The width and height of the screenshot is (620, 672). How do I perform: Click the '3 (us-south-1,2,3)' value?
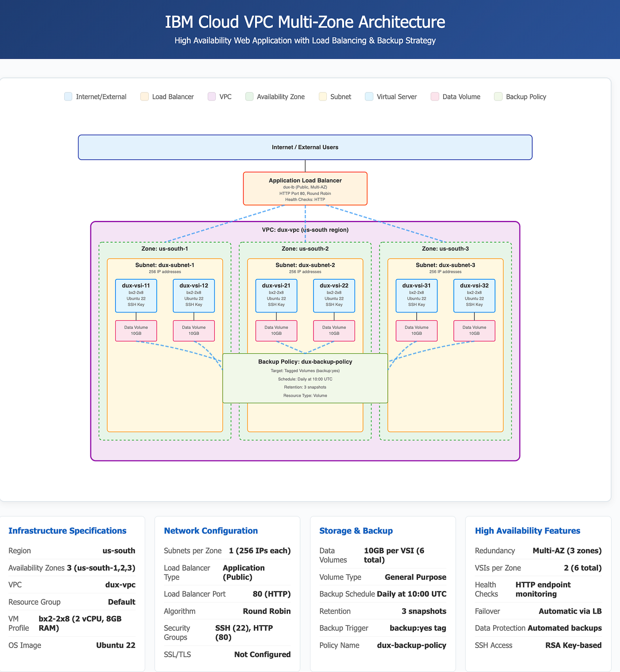click(x=101, y=568)
